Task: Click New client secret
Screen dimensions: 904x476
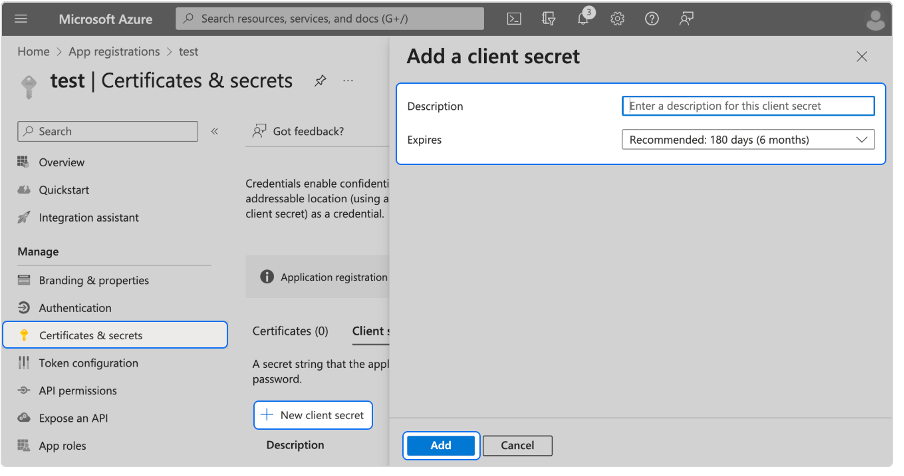Action: 313,415
